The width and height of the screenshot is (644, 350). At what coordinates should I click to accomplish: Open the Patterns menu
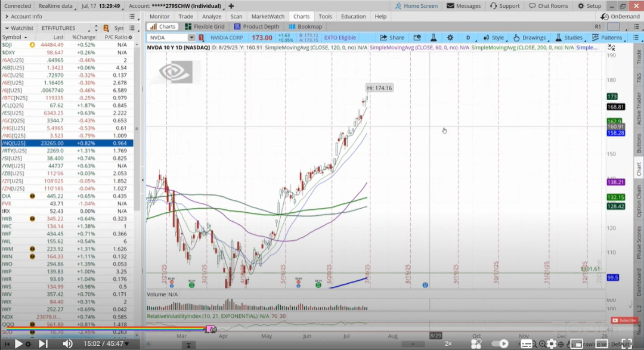click(x=607, y=38)
